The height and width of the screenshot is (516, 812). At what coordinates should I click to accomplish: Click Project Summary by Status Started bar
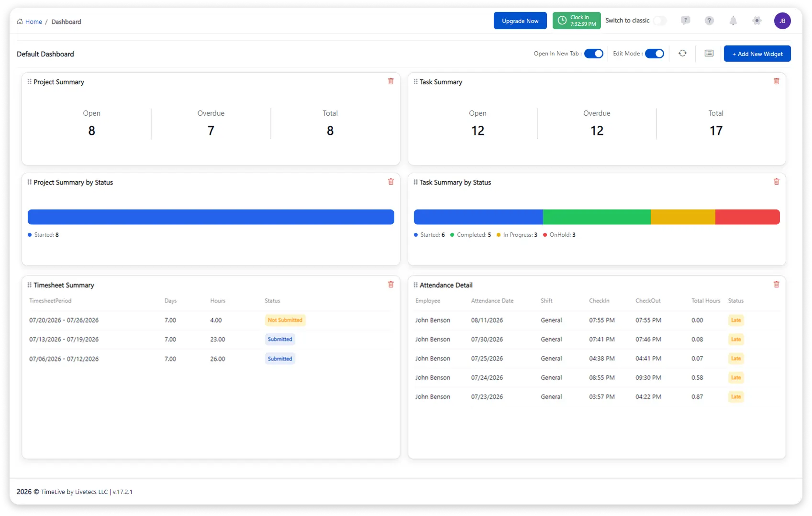click(x=211, y=217)
